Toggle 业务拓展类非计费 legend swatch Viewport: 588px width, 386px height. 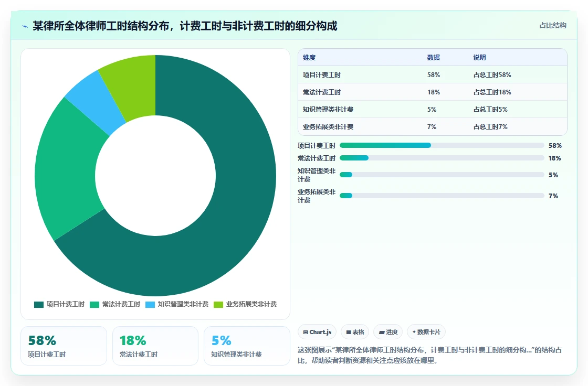(218, 304)
